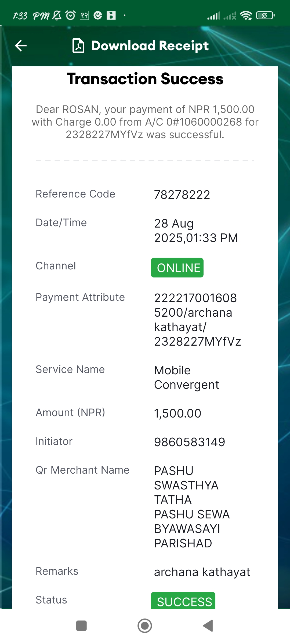Tap the Android recent apps square
Image resolution: width=290 pixels, height=644 pixels.
pos(81,626)
